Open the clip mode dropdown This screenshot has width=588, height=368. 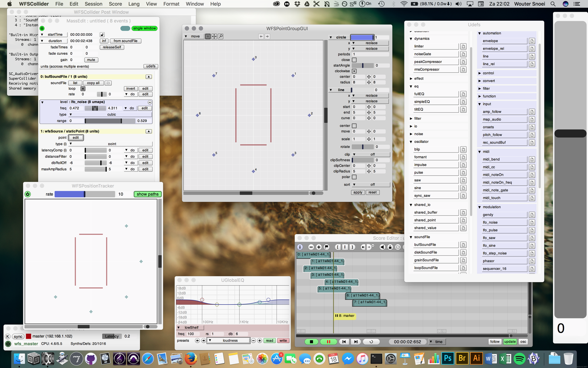[371, 154]
